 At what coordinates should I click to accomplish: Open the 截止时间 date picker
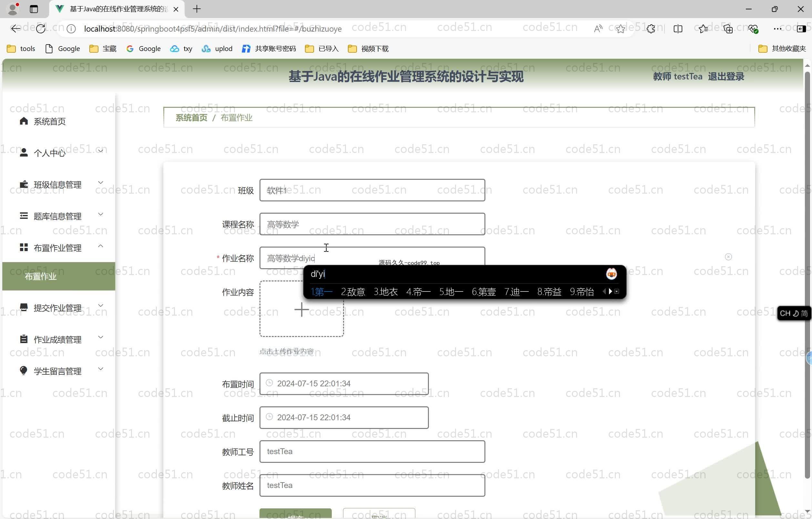344,418
